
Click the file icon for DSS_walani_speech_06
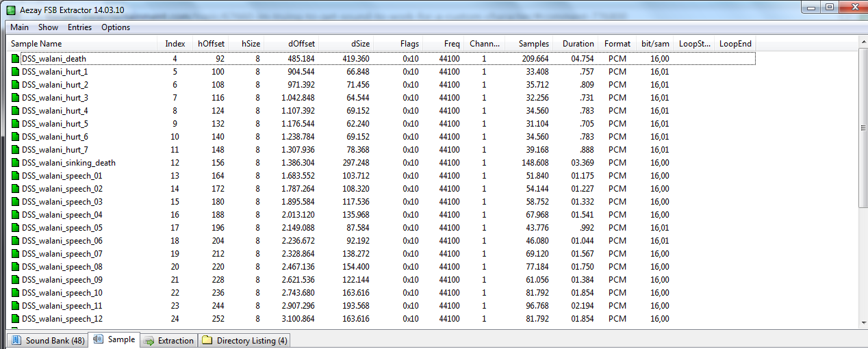(16, 241)
